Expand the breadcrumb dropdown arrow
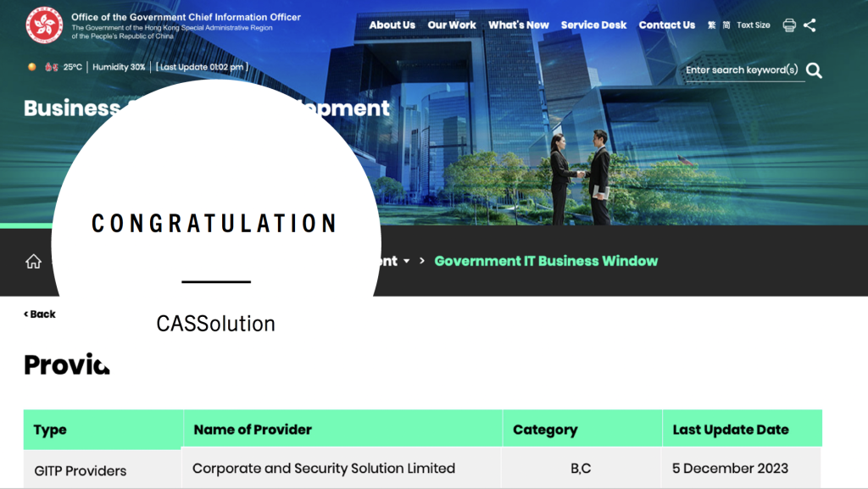The height and width of the screenshot is (489, 868). (x=407, y=261)
